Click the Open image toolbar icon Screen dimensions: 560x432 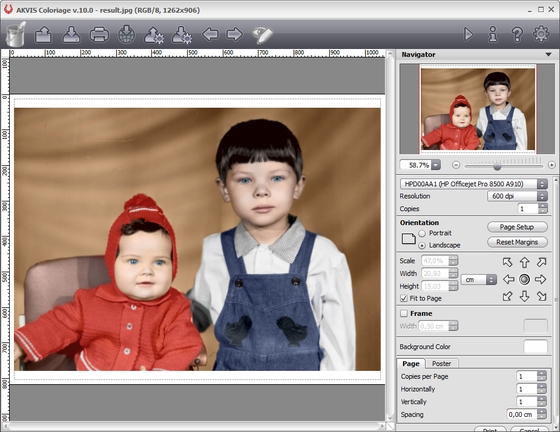click(43, 35)
